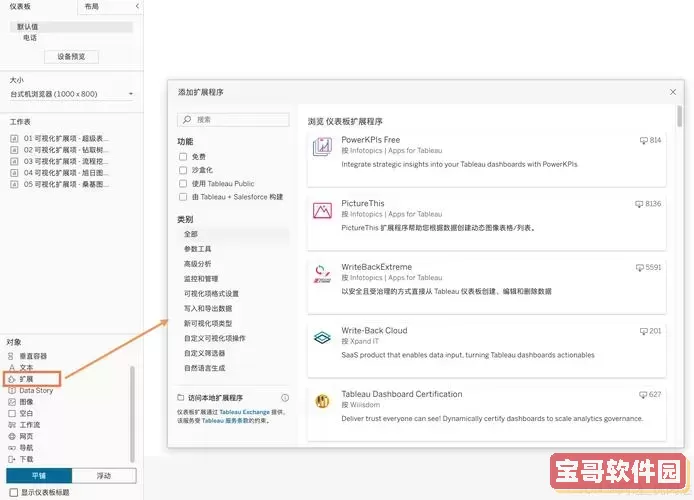Select the 写入和导出数据 category
This screenshot has width=694, height=500.
pyautogui.click(x=208, y=308)
